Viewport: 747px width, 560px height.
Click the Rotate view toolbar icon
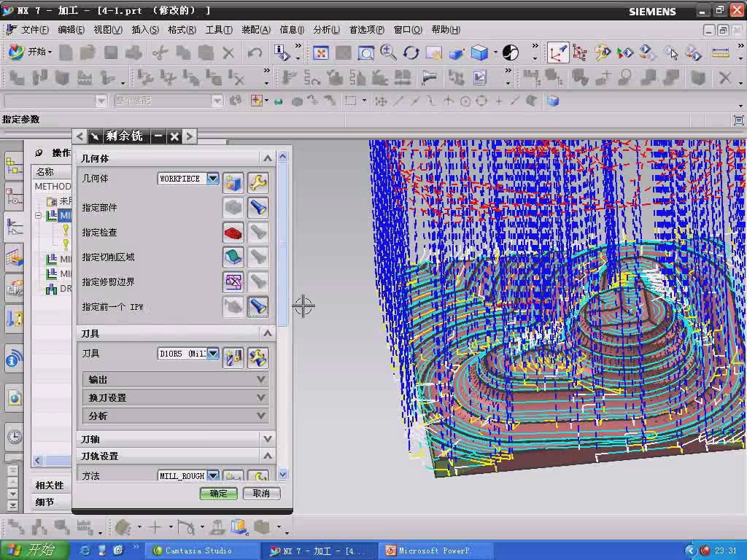[x=411, y=52]
